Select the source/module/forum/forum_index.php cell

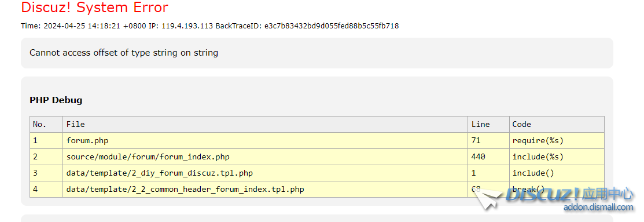pyautogui.click(x=266, y=157)
